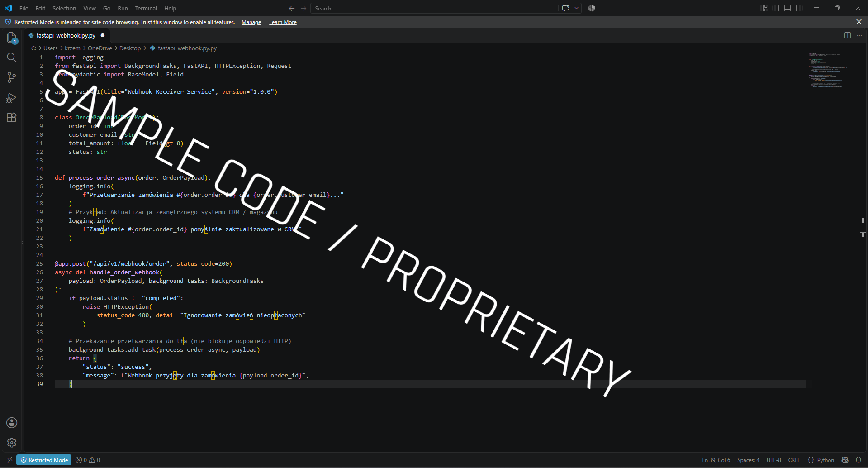Click in the Search command center field
Screen dimensions: 868x468
point(434,8)
